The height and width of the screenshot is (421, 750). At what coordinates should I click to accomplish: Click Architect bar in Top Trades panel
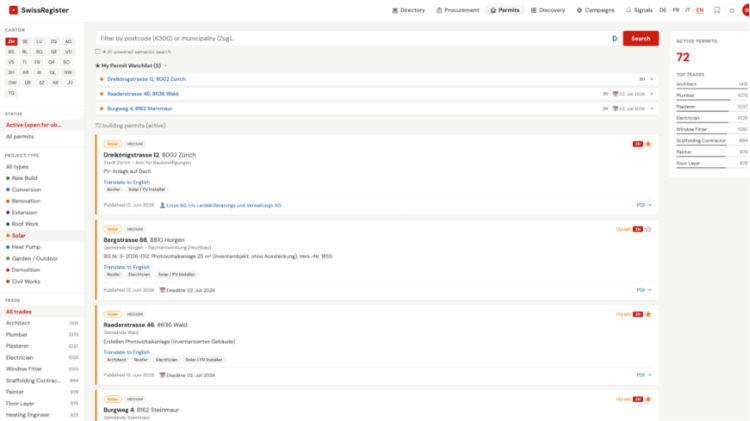point(712,85)
